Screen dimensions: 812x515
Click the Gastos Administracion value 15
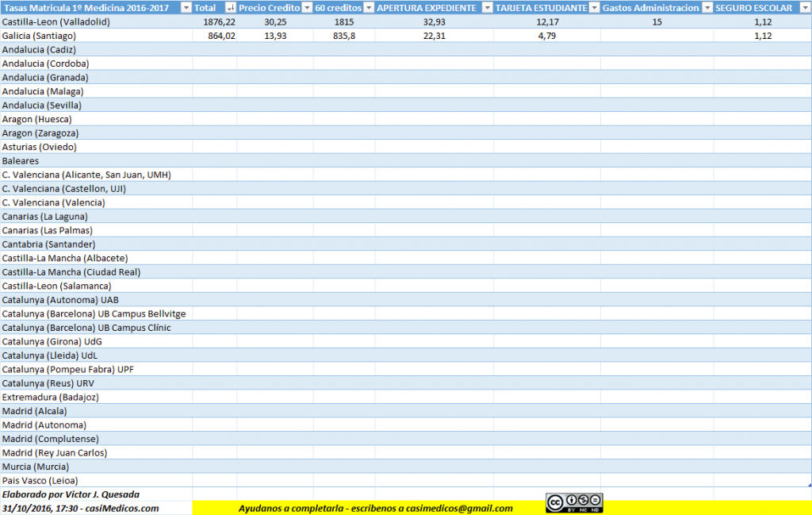[x=657, y=22]
